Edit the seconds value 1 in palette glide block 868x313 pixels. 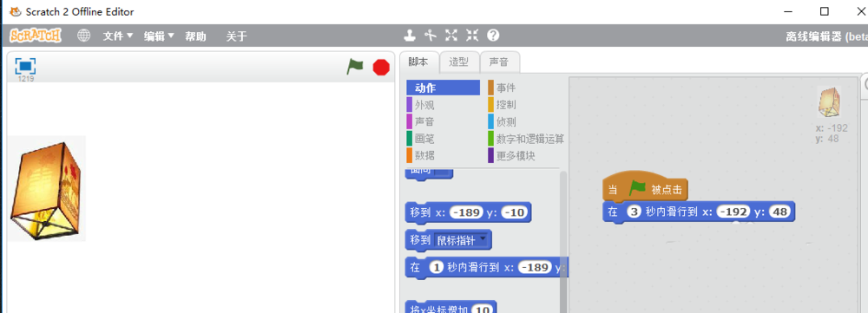click(437, 268)
